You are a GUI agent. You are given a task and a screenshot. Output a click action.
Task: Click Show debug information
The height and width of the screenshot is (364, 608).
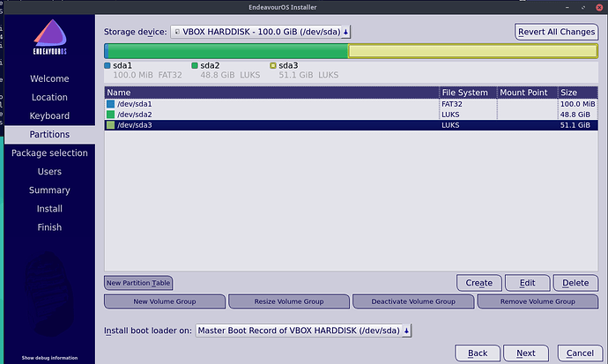coord(49,358)
